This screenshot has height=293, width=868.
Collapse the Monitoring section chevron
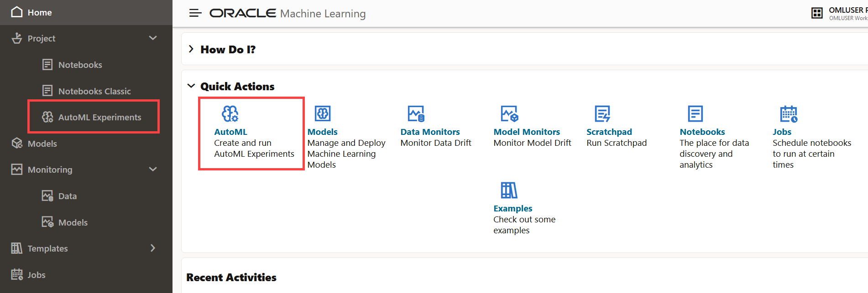pyautogui.click(x=153, y=169)
